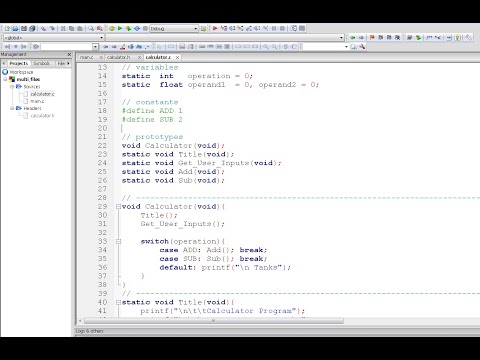
Task: Click the green Run button icon
Action: pos(120,29)
